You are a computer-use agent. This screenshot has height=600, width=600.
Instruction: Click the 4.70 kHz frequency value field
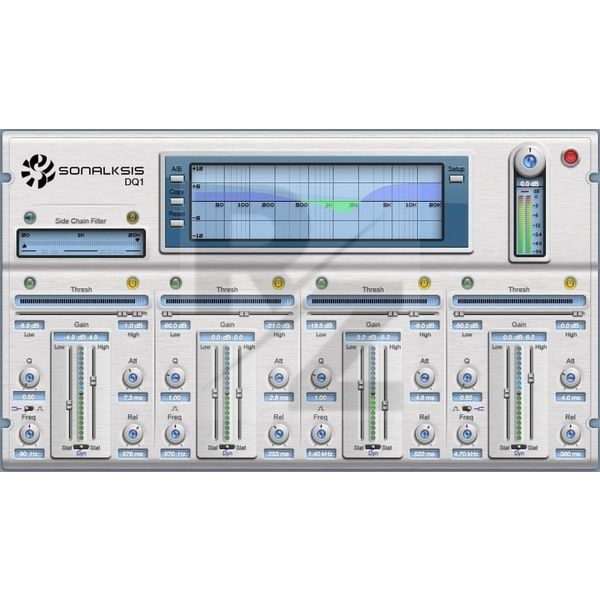(x=467, y=454)
